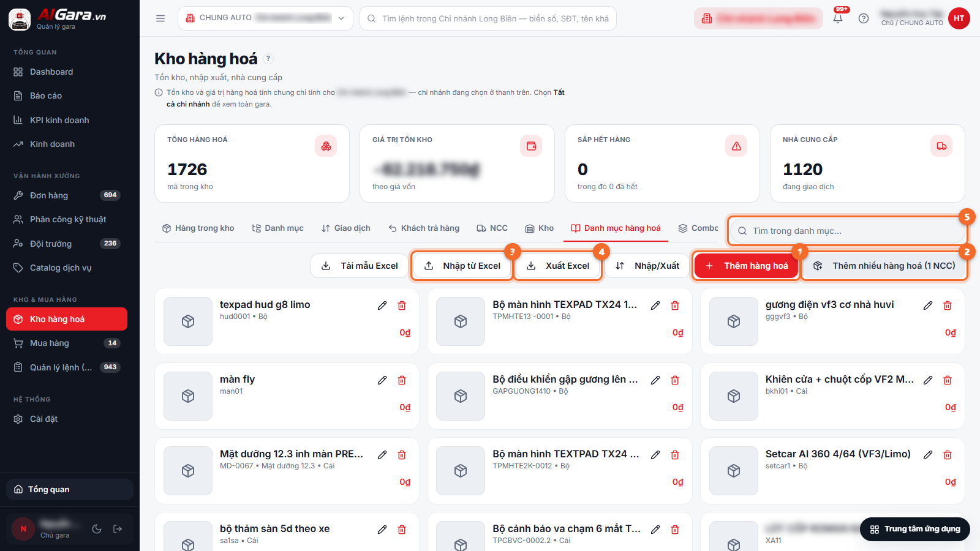Viewport: 980px width, 551px height.
Task: Click the red Thêm hàng hoá button
Action: point(746,266)
